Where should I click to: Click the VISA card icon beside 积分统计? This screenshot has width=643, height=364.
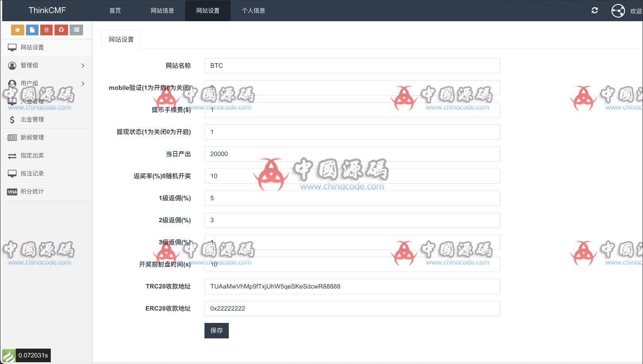(12, 192)
